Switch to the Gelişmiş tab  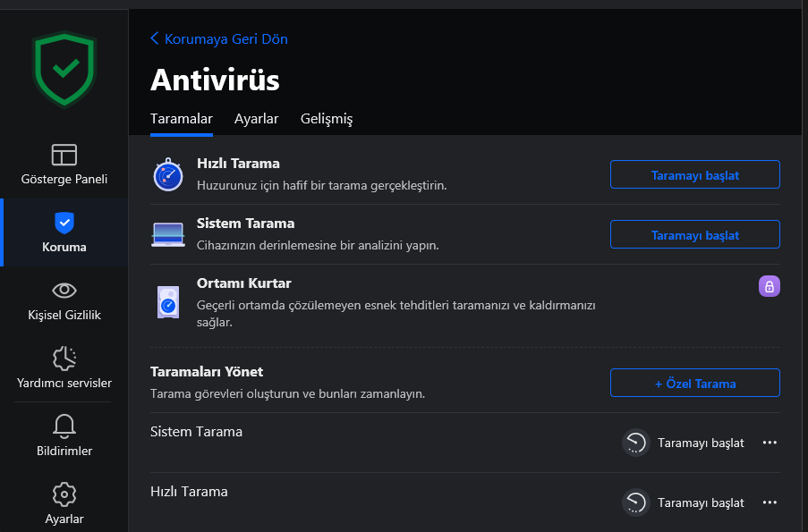327,118
